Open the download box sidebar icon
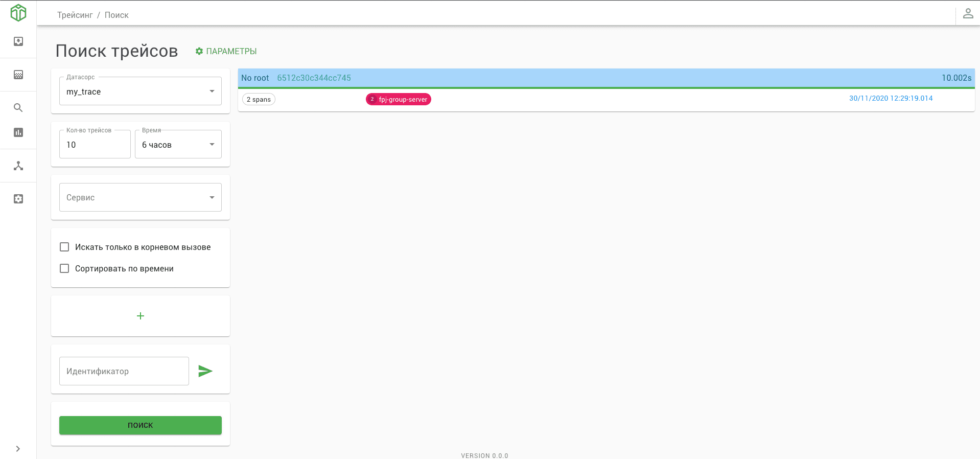Screen dimensions: 980x459 coord(18,41)
